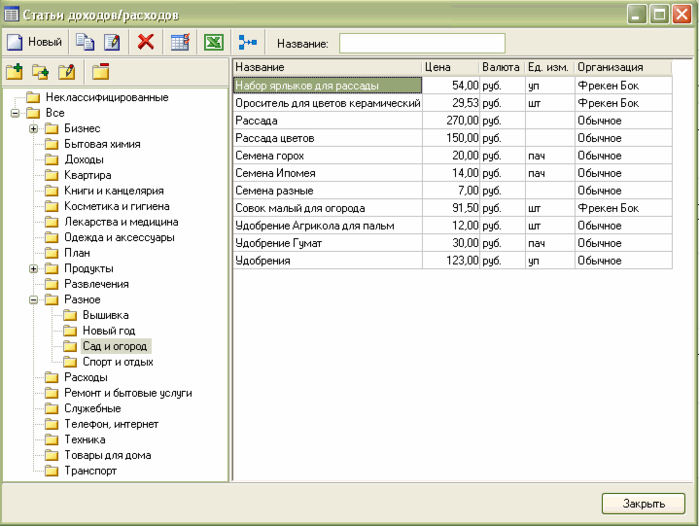
Task: Expand the Бизнес folder
Action: click(x=33, y=129)
